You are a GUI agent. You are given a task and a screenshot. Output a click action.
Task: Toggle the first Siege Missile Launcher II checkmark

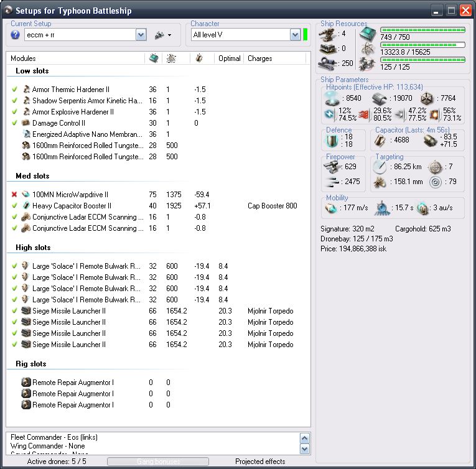(x=14, y=310)
